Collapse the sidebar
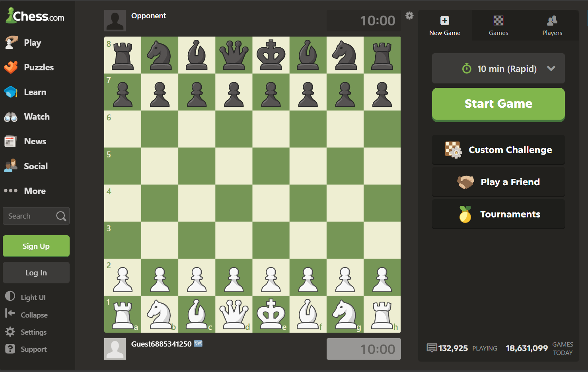 26,314
